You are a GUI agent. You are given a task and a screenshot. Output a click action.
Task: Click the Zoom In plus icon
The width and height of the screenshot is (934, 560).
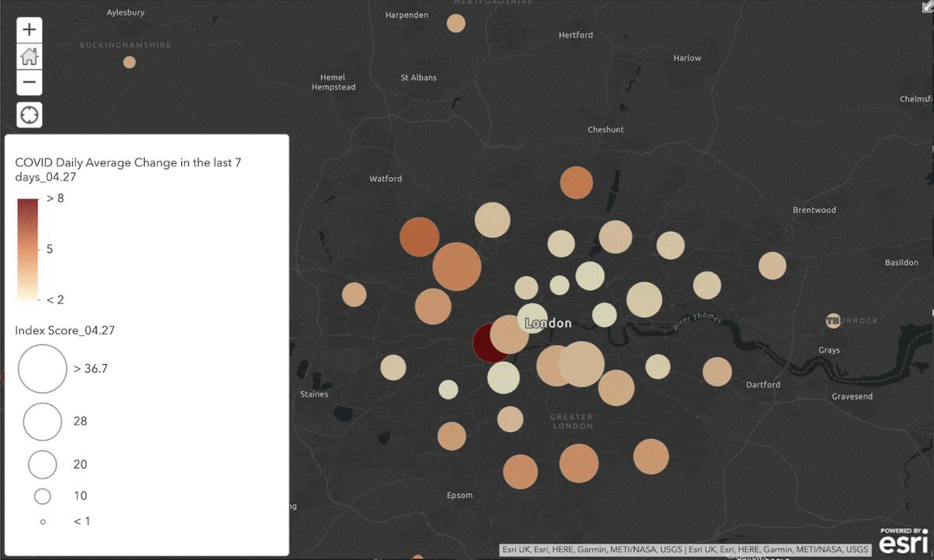(29, 30)
